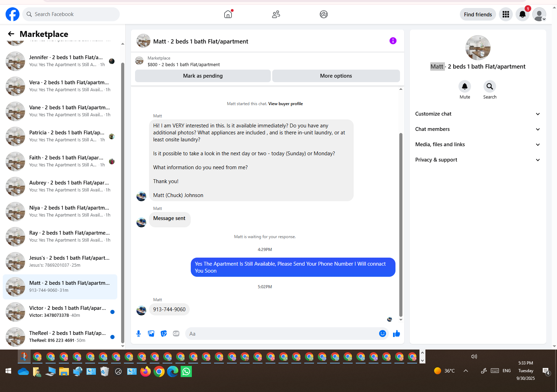Open the account profile menu
This screenshot has width=557, height=392.
(x=539, y=14)
